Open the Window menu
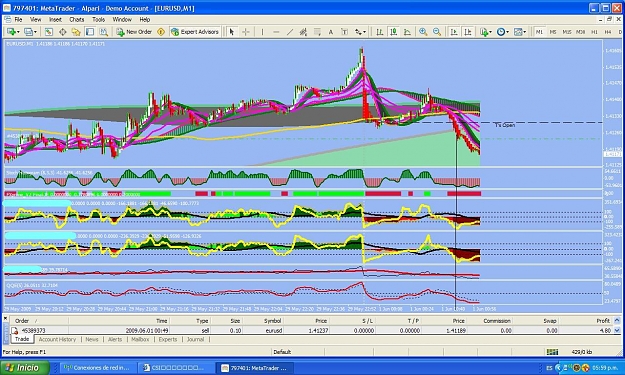Image resolution: width=625 pixels, height=375 pixels. click(x=122, y=20)
